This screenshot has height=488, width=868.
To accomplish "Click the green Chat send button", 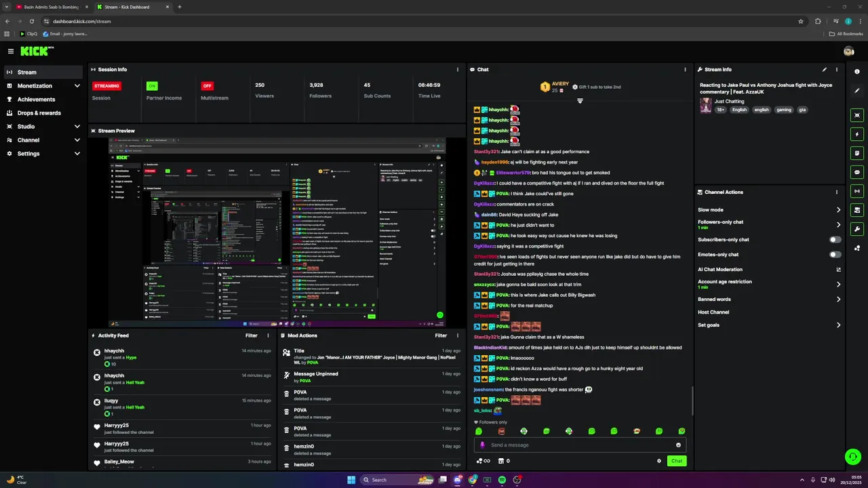I will click(677, 461).
